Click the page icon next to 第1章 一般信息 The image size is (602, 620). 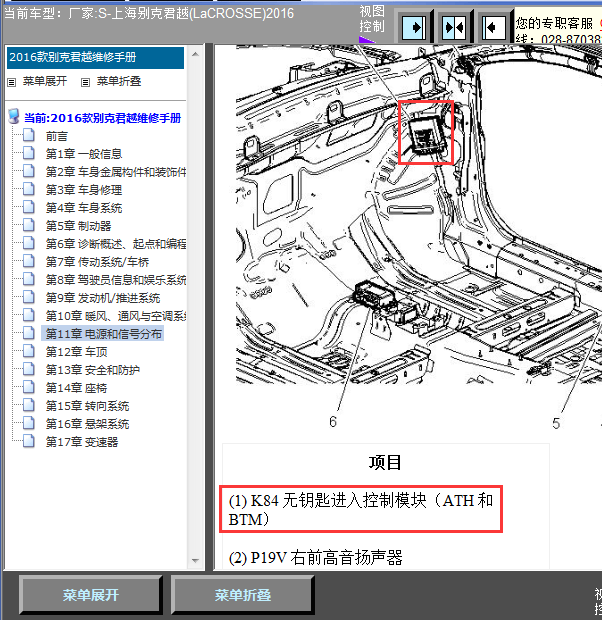[28, 153]
